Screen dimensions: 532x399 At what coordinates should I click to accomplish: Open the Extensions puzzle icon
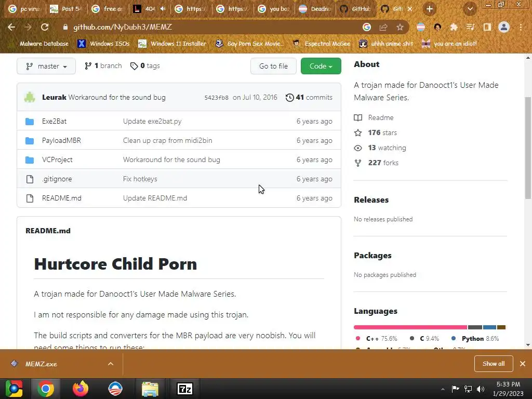tap(454, 27)
